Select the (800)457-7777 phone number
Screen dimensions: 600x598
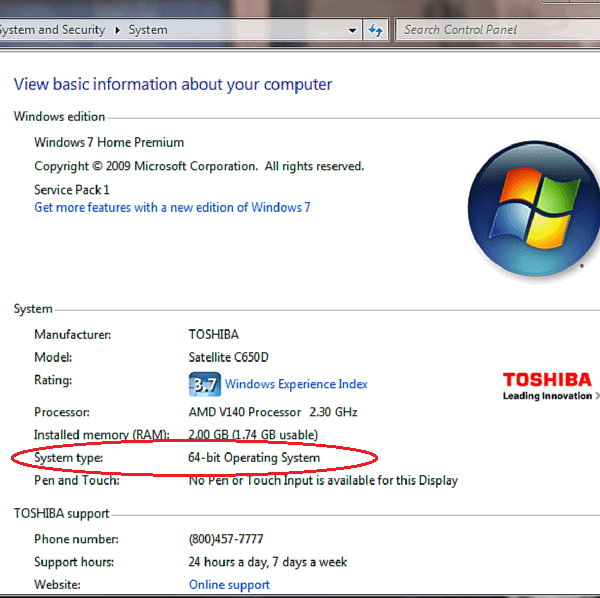coord(226,539)
